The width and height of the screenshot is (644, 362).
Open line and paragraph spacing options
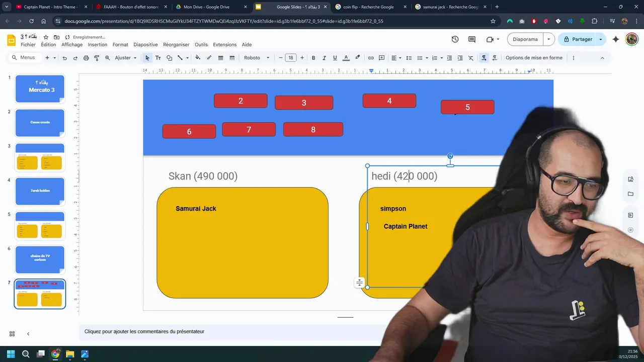coord(409,58)
